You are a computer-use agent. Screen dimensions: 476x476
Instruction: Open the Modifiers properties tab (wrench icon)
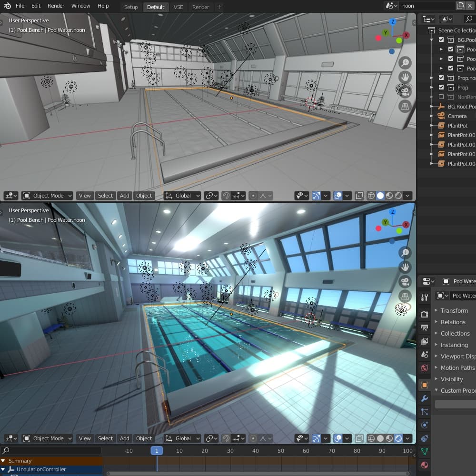425,398
